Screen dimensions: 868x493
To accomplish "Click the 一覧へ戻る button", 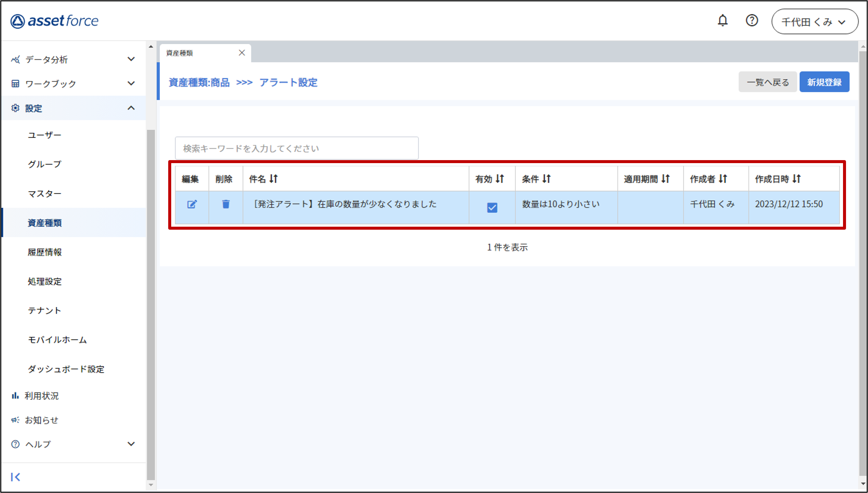I will pyautogui.click(x=767, y=82).
